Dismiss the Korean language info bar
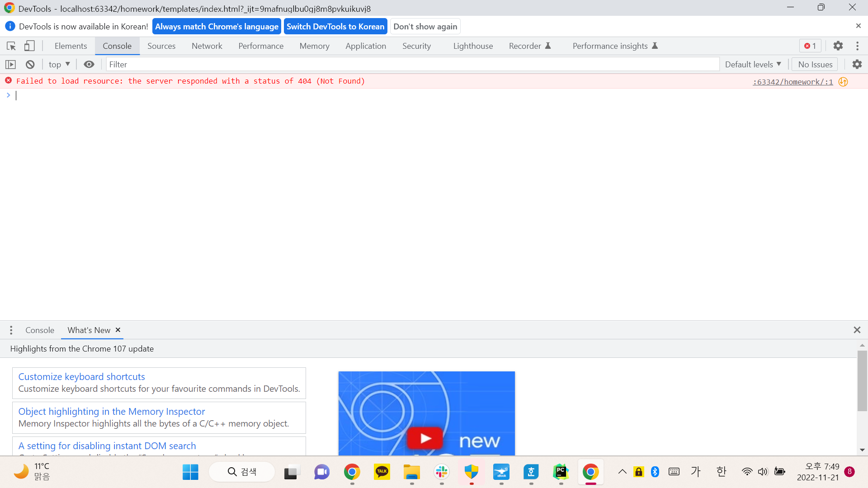Image resolution: width=868 pixels, height=488 pixels. coord(858,26)
